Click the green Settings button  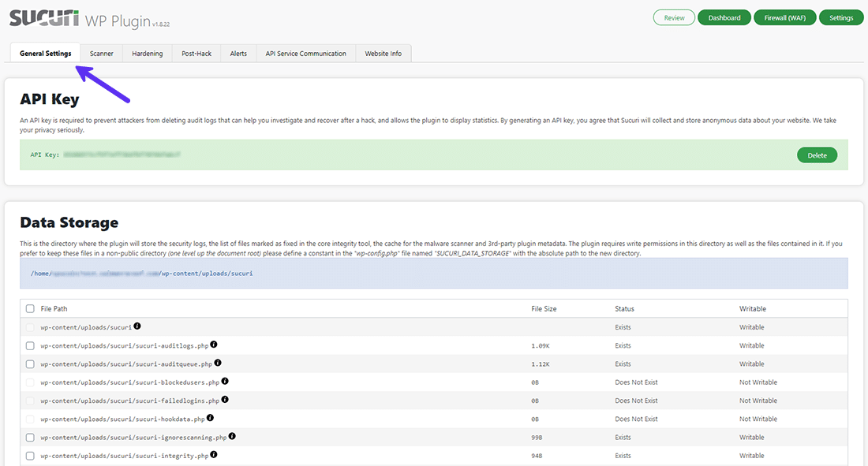(x=840, y=17)
